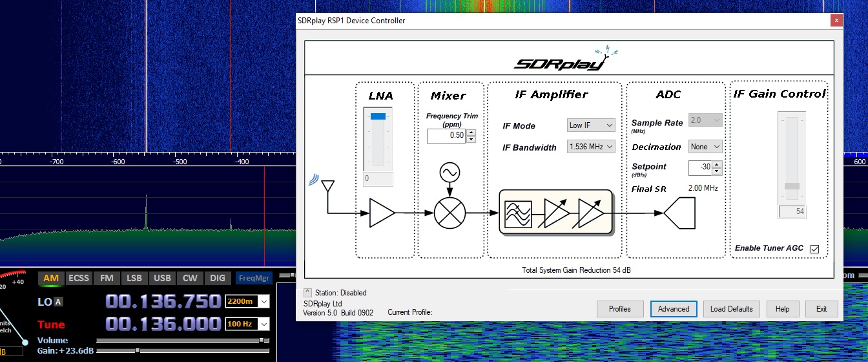This screenshot has height=362, width=868.
Task: Click Total System Gain Reduction text
Action: click(576, 270)
